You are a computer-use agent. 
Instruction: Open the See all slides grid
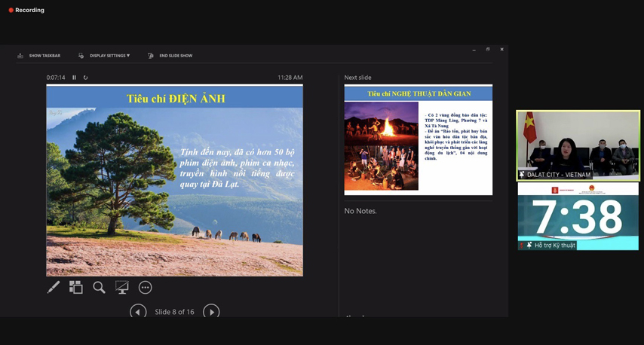click(x=76, y=287)
